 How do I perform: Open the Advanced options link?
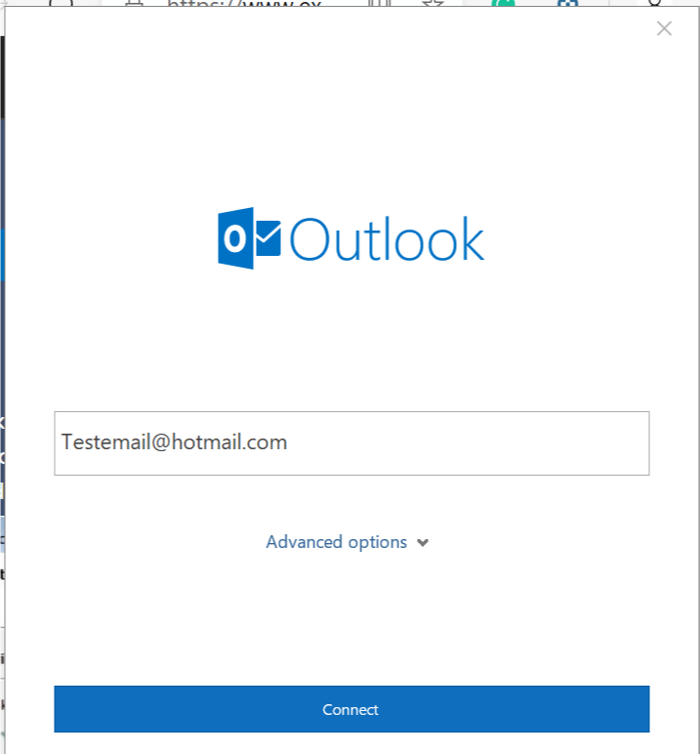pos(347,542)
